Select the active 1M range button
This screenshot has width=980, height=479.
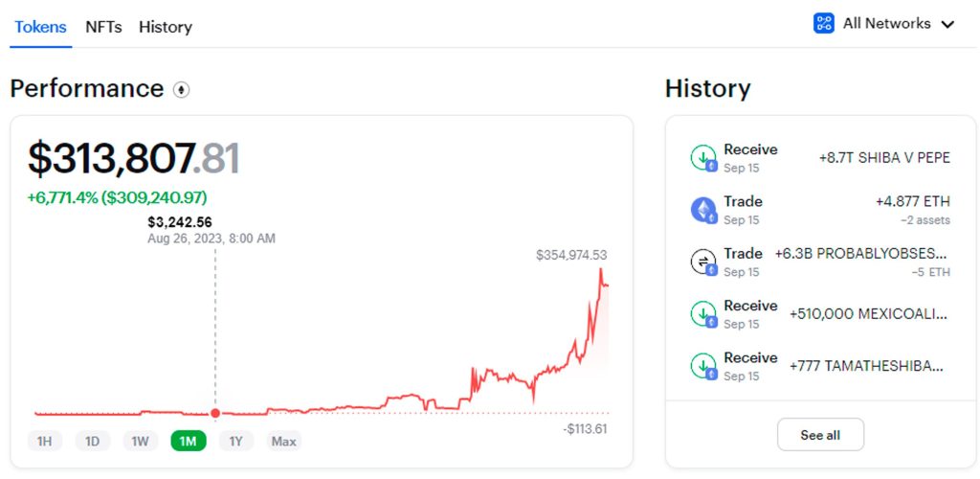(189, 442)
